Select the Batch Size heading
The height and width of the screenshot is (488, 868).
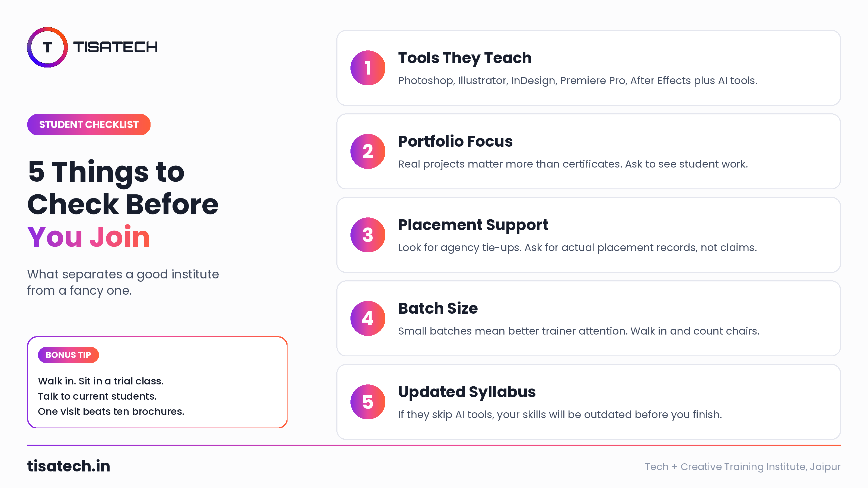(438, 309)
